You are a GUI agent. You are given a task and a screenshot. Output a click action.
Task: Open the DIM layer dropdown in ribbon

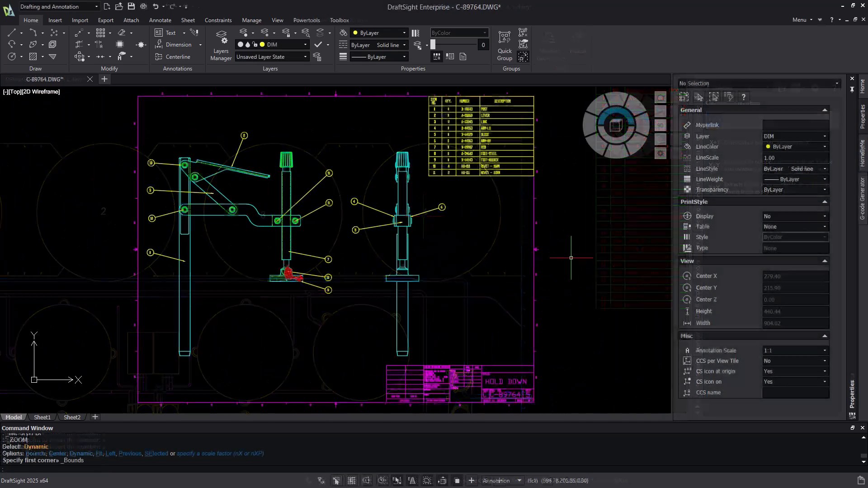tap(273, 44)
